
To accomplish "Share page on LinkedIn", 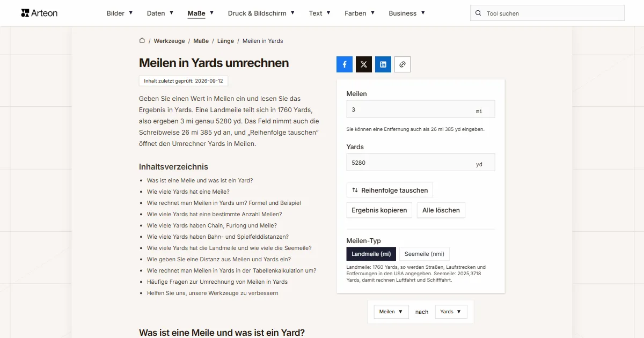I will 383,64.
